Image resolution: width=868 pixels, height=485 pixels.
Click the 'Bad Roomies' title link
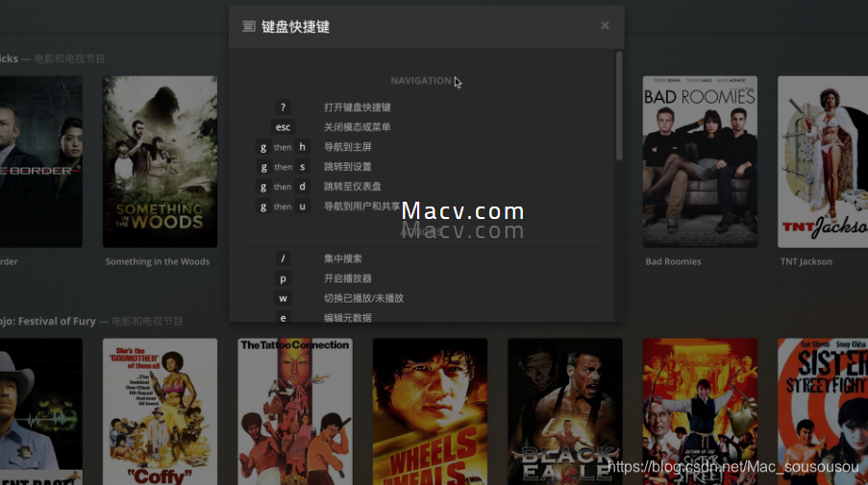coord(673,261)
